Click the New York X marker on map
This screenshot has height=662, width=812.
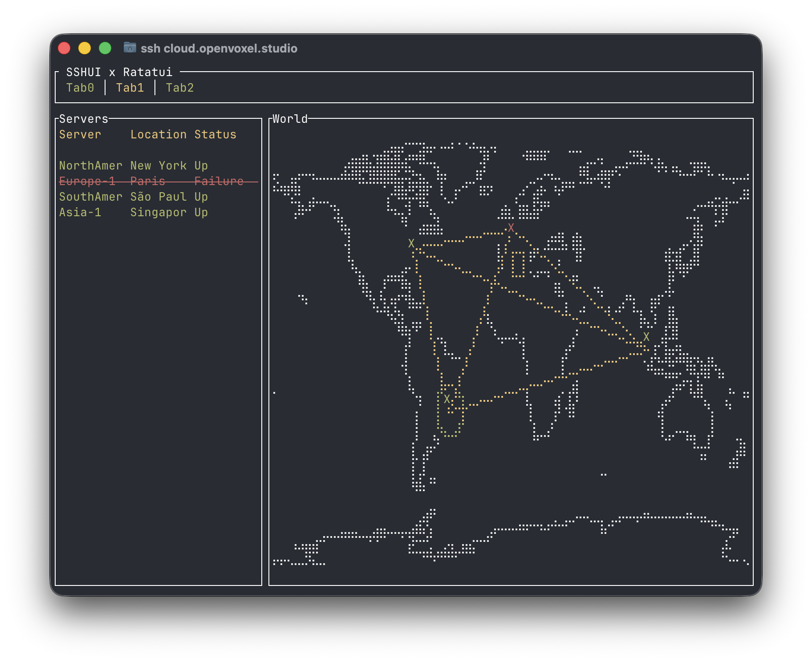click(x=411, y=243)
